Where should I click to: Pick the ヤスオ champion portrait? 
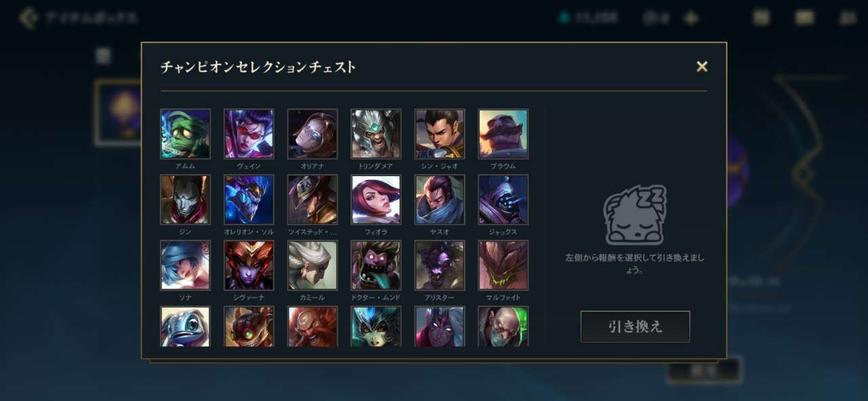point(440,200)
